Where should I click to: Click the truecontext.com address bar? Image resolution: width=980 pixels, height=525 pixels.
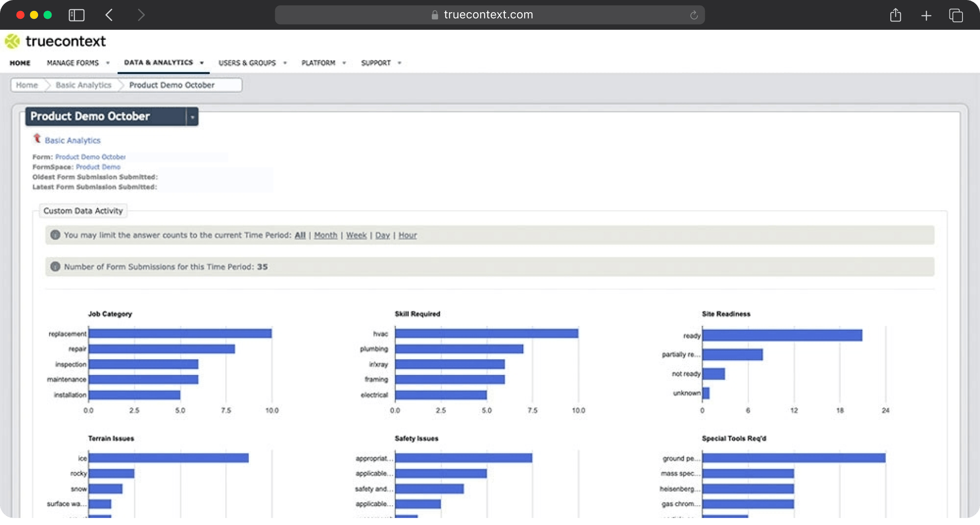(x=489, y=15)
